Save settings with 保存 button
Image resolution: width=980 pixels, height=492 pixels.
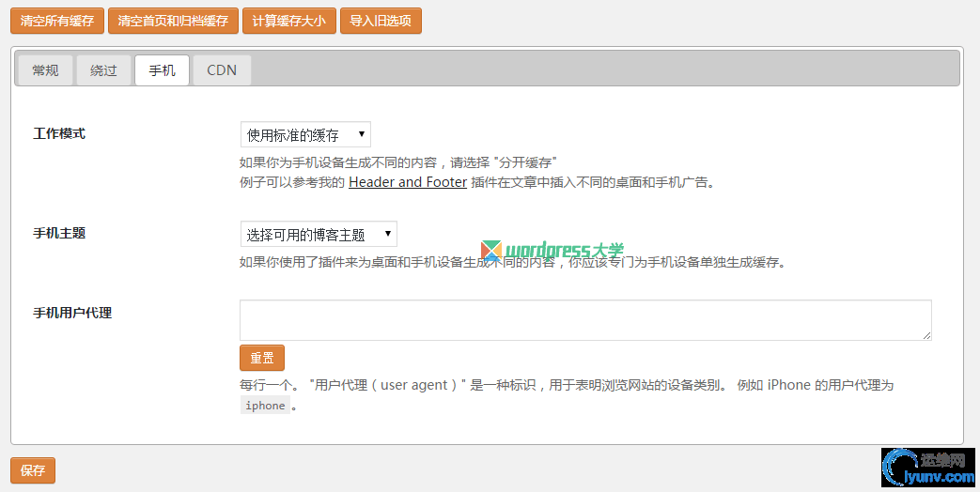33,470
